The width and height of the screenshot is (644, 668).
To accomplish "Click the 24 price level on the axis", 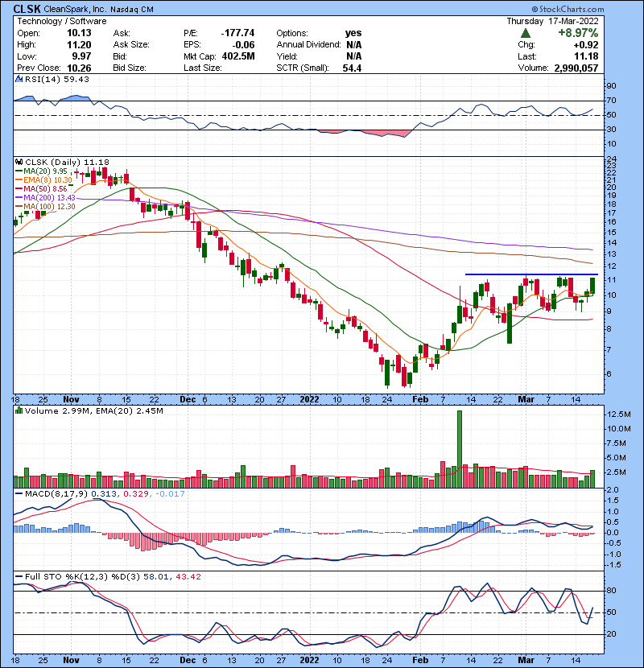I will (612, 160).
